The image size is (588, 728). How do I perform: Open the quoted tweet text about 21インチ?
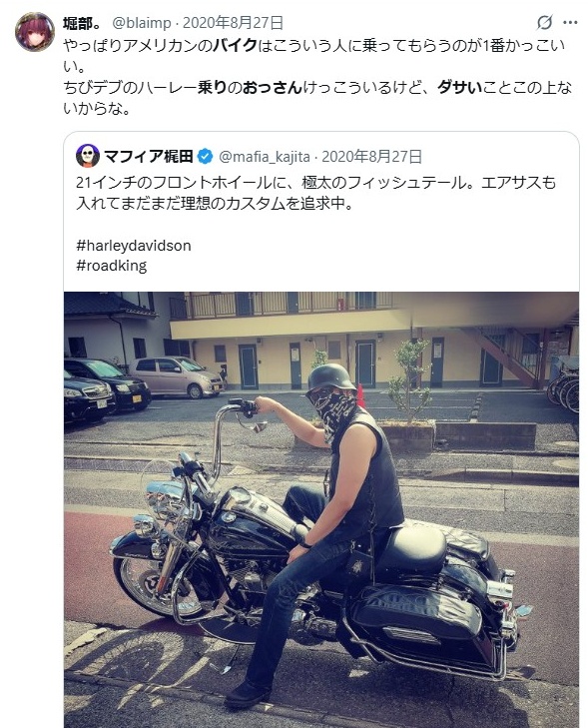tap(316, 193)
